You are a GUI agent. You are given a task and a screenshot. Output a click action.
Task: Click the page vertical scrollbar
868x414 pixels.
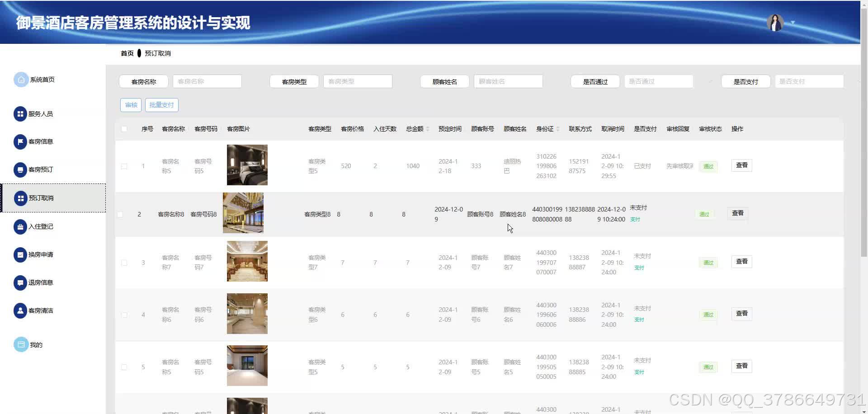(x=864, y=136)
